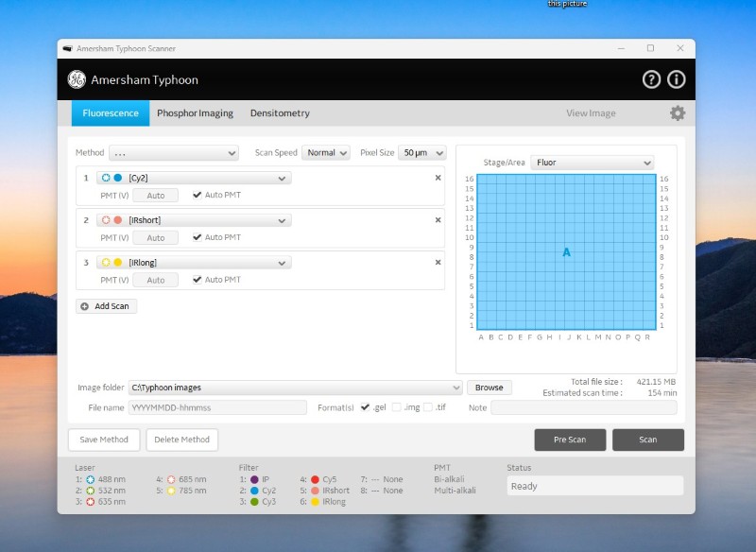The height and width of the screenshot is (552, 756).
Task: Click the 488 nm laser icon
Action: coord(90,479)
